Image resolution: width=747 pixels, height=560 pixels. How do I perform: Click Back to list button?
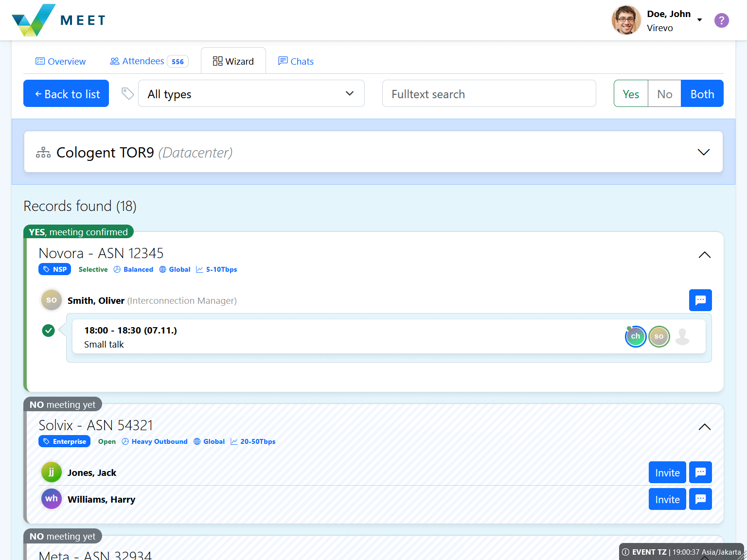[x=66, y=93]
